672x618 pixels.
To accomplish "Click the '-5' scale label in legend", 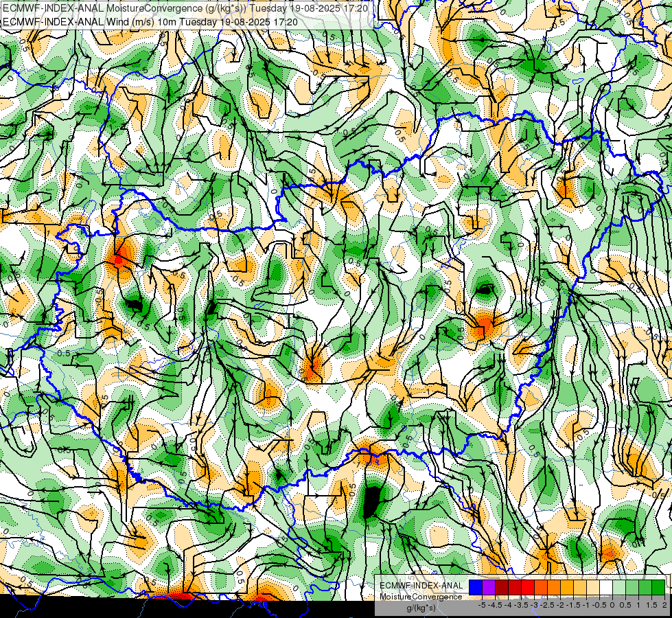I will click(482, 605).
